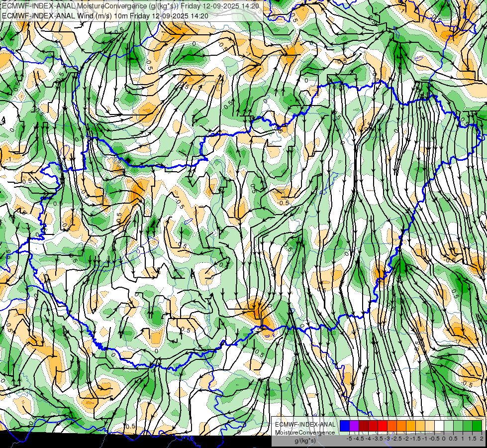Pick the swatch between -2 and -1.5
Screen dimensions: 487x448
point(411,426)
